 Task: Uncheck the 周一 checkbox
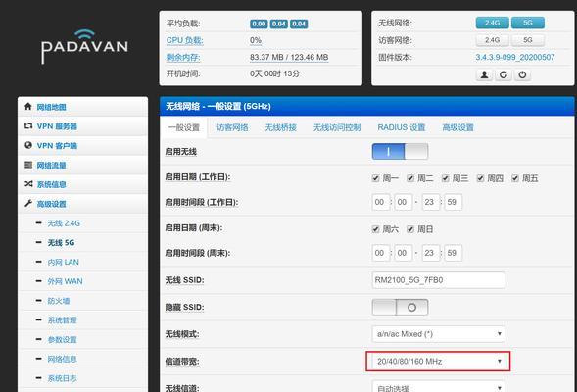(x=375, y=178)
